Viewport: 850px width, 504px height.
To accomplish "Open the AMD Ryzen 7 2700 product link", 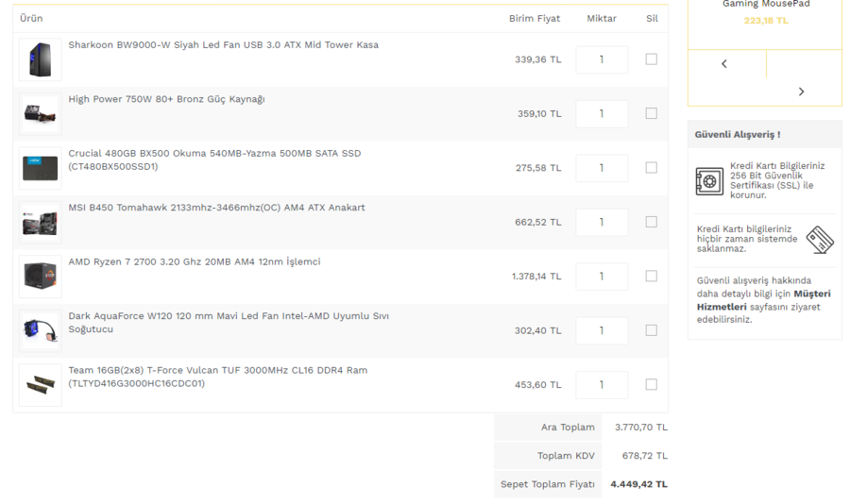I will click(x=194, y=261).
